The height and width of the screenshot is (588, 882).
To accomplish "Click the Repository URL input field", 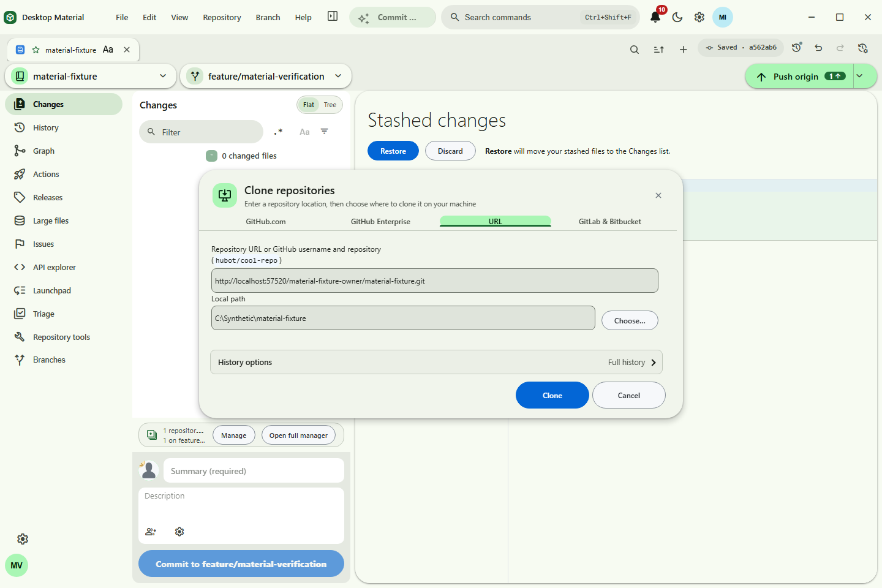I will 435,281.
